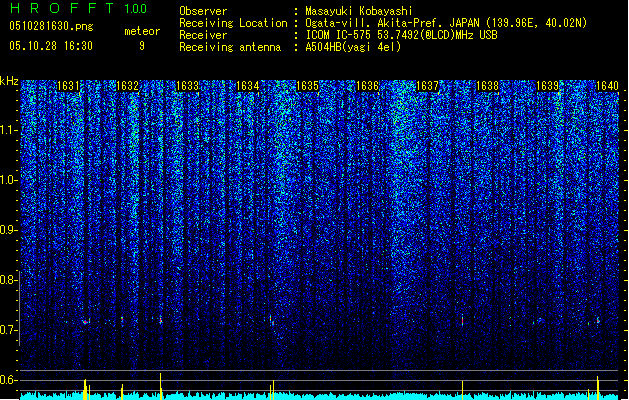This screenshot has height=400, width=629.
Task: Select the Ogata-vill. Akita-Pref. JAPAN location text
Action: [446, 23]
